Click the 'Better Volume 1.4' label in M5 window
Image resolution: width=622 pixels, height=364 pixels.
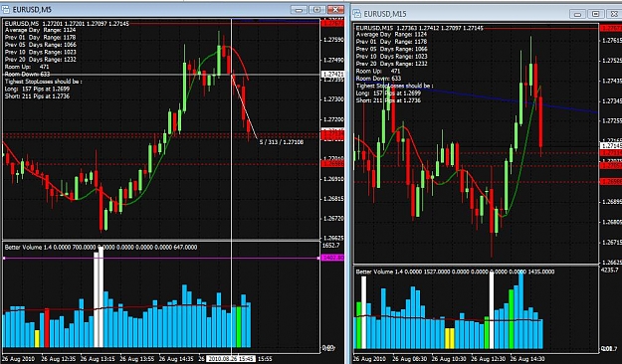click(x=28, y=247)
